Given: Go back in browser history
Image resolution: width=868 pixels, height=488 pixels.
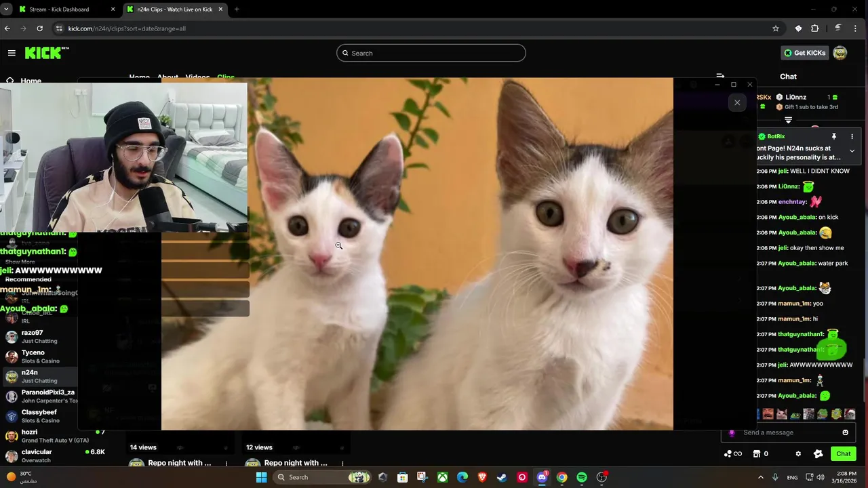Looking at the screenshot, I should [7, 28].
